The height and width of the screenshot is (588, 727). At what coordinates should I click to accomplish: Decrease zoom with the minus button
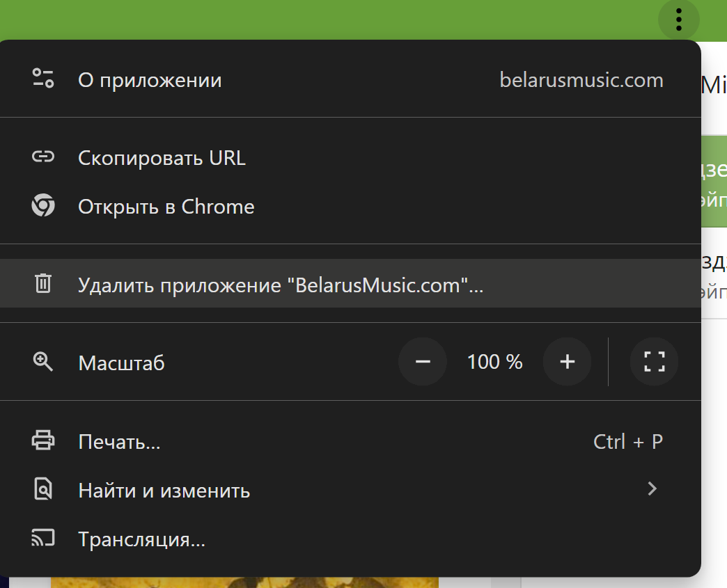423,362
